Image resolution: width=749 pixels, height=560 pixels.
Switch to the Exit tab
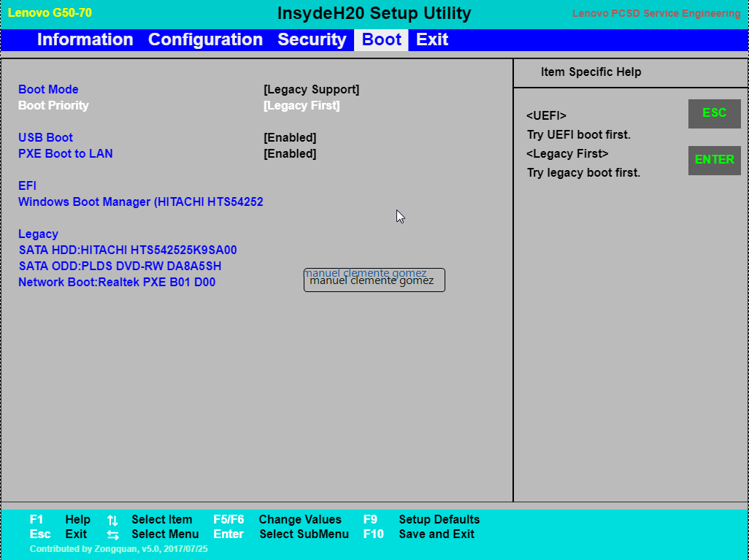431,39
